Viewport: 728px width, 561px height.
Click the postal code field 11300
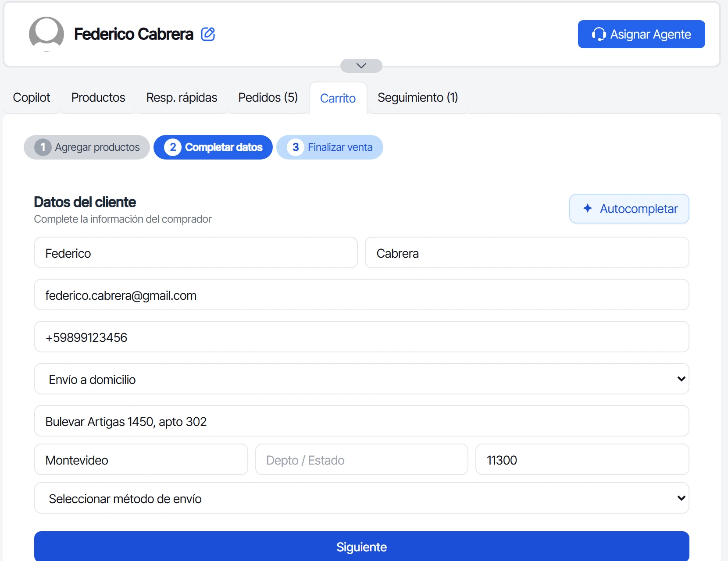[x=582, y=459]
